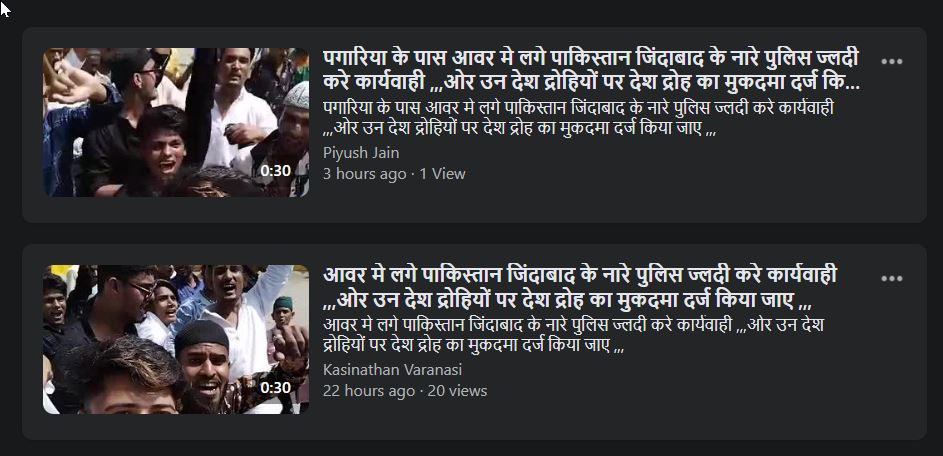The image size is (943, 456).
Task: Click the 0:30 duration badge on first video
Action: pos(275,171)
